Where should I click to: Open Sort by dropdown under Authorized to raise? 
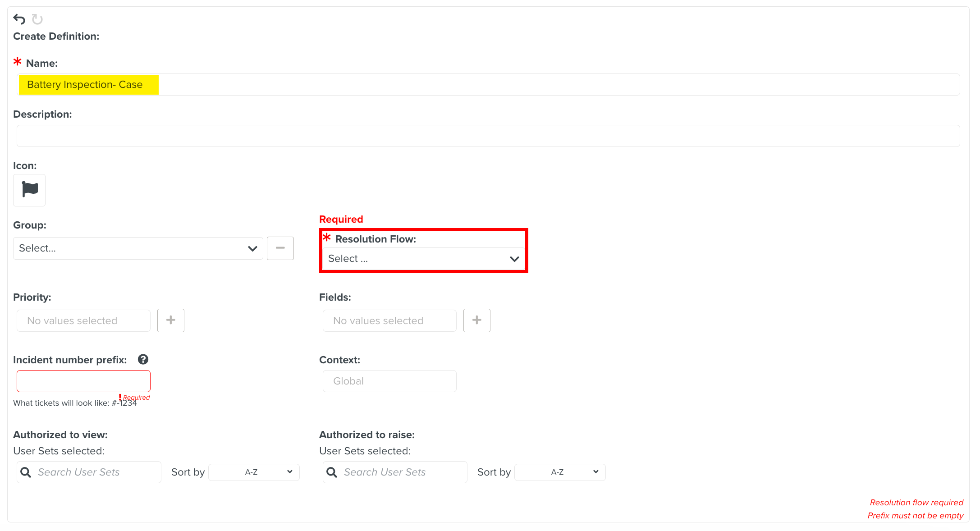[x=560, y=472]
